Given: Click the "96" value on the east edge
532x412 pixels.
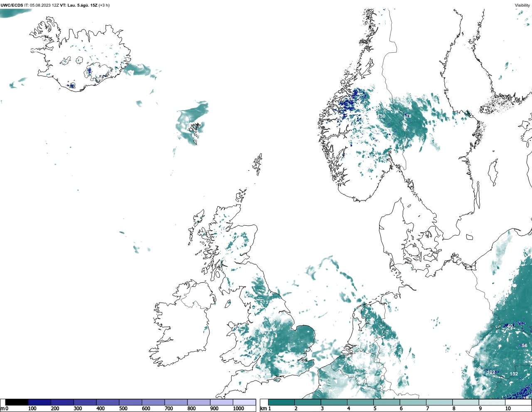Looking at the screenshot, I should [x=525, y=346].
